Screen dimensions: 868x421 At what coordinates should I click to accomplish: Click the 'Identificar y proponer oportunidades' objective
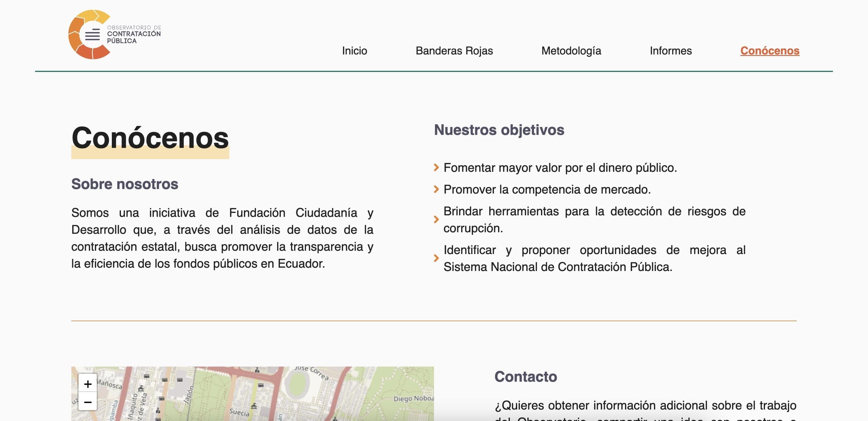coord(594,259)
